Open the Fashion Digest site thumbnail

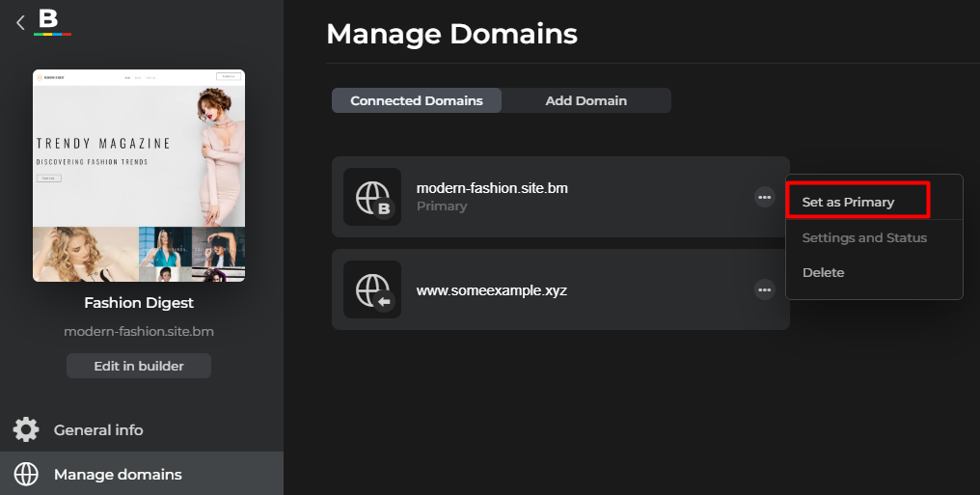pos(139,176)
